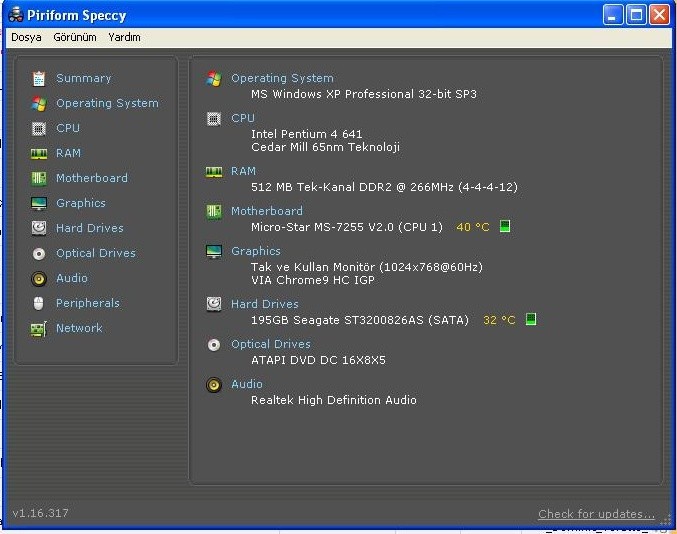The height and width of the screenshot is (534, 677).
Task: Click Realtek High Definition Audio text
Action: [x=334, y=400]
